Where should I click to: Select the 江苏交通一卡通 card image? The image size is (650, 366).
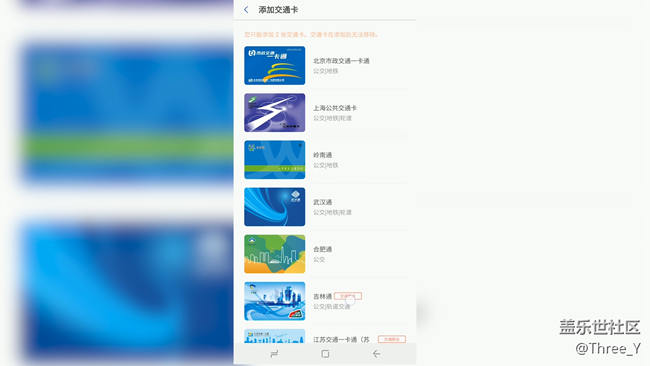click(274, 336)
